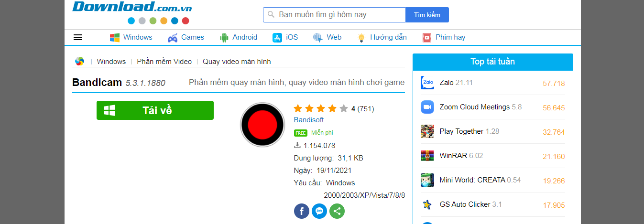This screenshot has width=644, height=224.
Task: Click the GS Auto Clicker star icon
Action: pos(427,204)
